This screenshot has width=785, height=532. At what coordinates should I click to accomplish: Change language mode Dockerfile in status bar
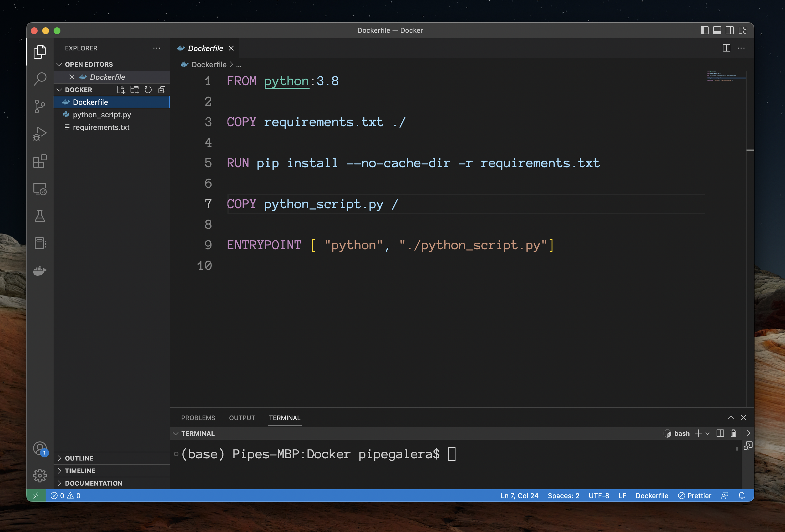(652, 496)
